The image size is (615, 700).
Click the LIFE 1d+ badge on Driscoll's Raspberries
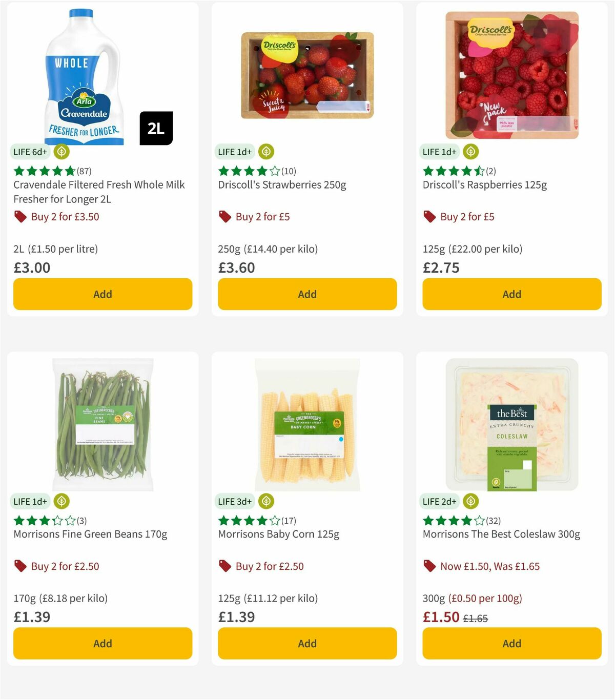click(x=439, y=151)
